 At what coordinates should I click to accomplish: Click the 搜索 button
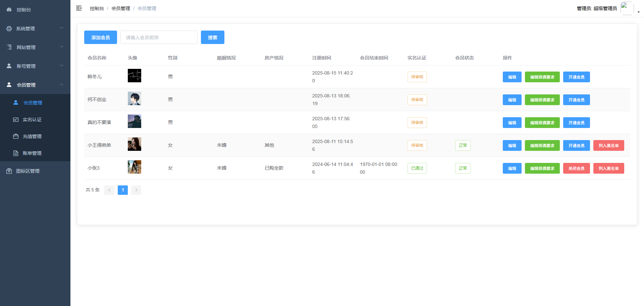(212, 37)
